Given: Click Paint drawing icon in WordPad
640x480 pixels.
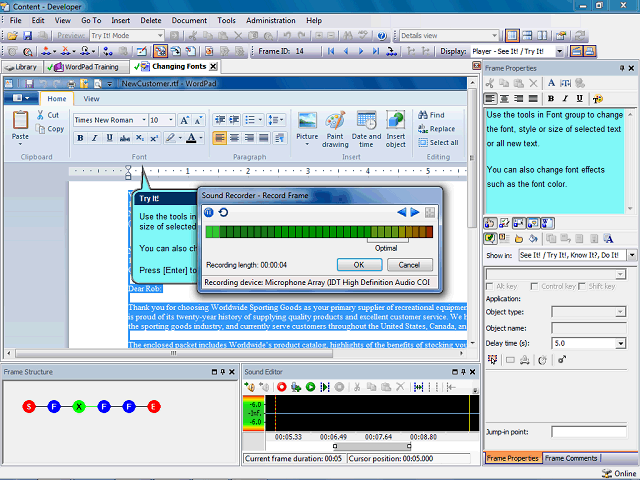Looking at the screenshot, I should coord(335,121).
